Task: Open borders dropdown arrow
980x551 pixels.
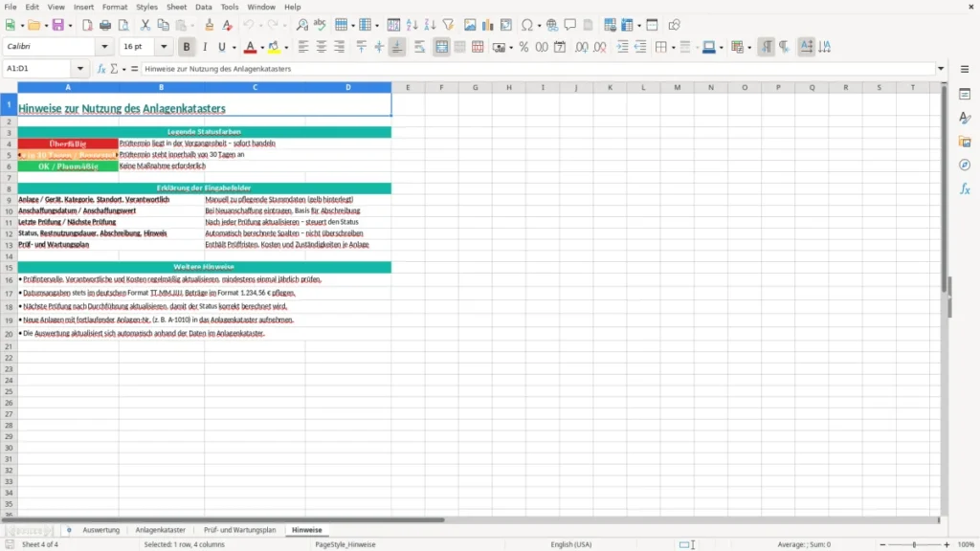Action: tap(673, 48)
